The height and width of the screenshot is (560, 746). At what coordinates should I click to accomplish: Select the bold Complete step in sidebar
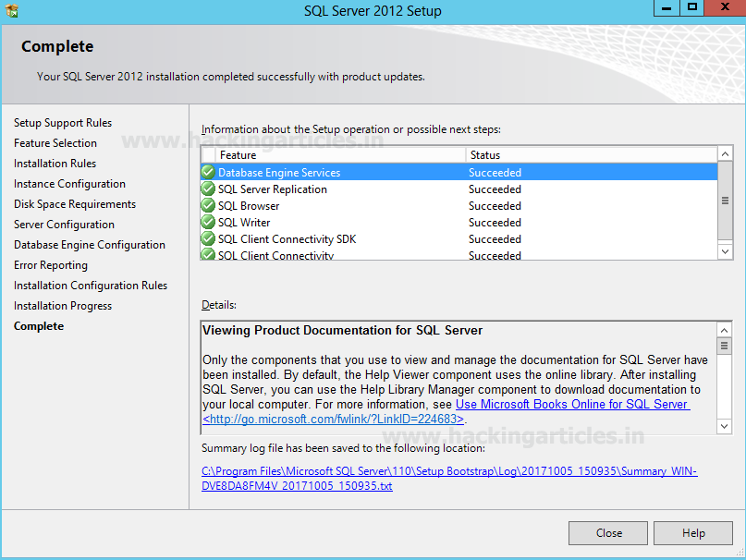coord(39,326)
